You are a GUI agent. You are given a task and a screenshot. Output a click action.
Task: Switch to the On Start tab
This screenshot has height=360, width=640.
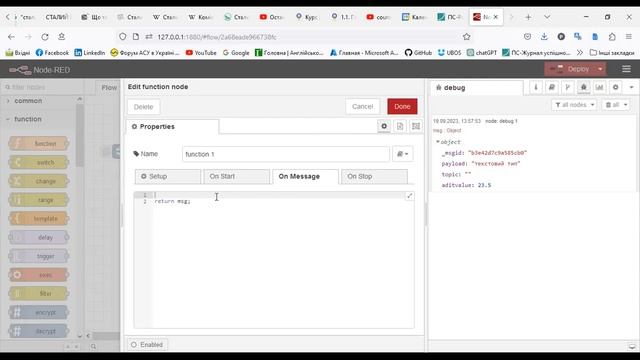click(236, 176)
